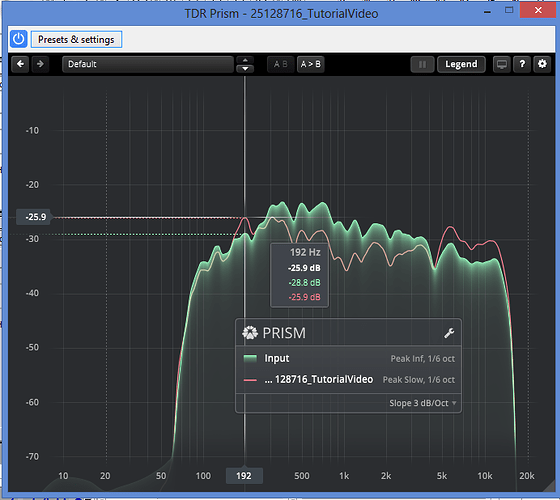Click the 20 frequency axis label

(x=105, y=476)
